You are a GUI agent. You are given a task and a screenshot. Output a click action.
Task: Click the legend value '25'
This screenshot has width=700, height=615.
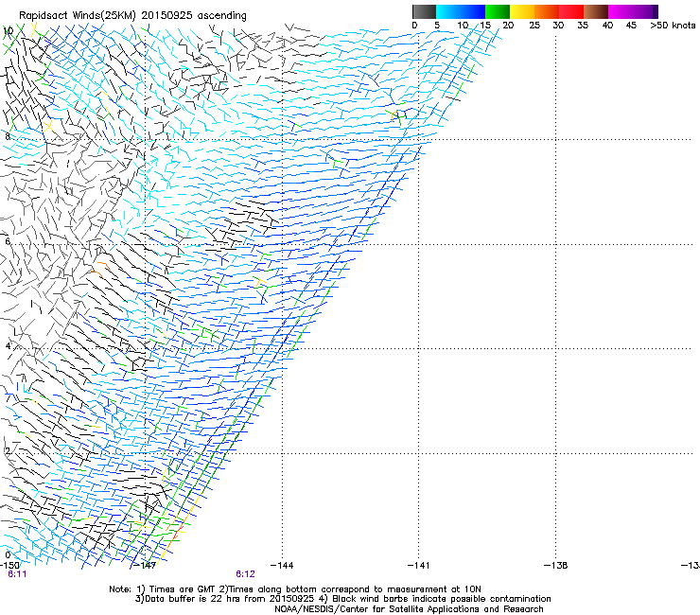point(534,26)
